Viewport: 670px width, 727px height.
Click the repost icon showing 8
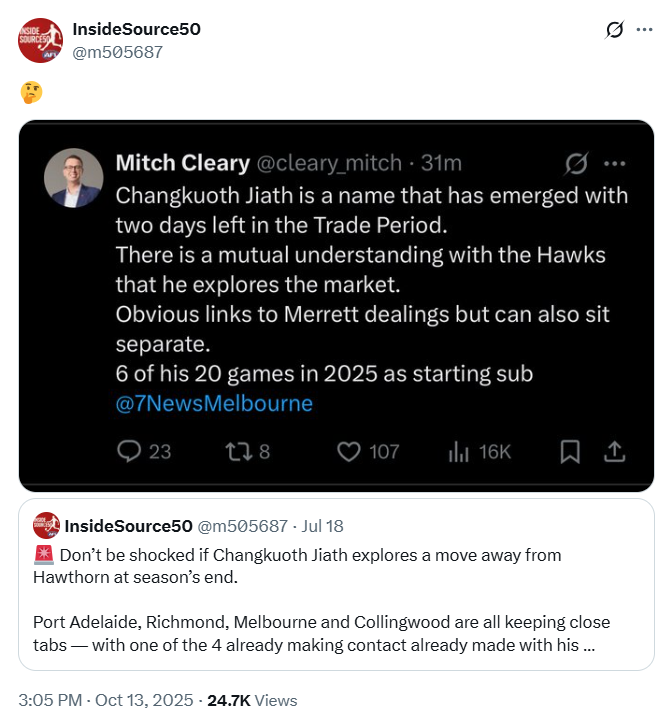[239, 452]
